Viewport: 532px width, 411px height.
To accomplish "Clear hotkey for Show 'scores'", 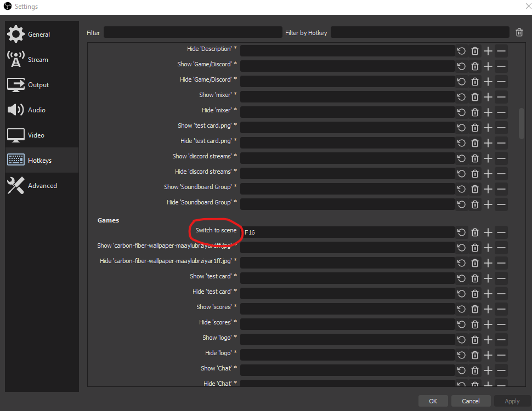I will pos(474,309).
